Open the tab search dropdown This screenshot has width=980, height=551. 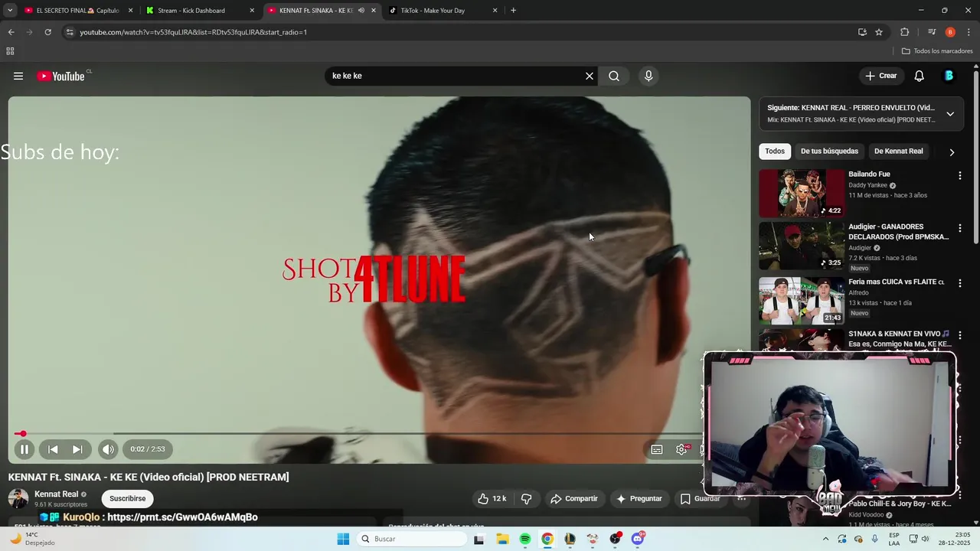[10, 11]
